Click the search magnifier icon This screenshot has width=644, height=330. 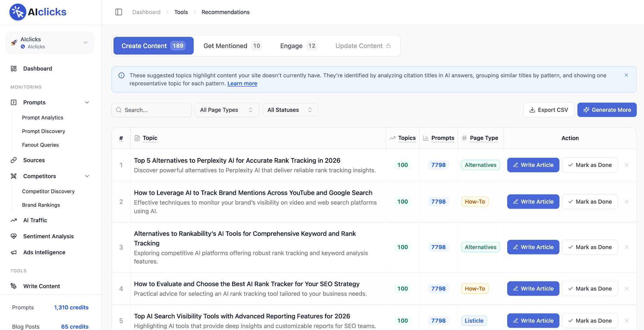119,110
